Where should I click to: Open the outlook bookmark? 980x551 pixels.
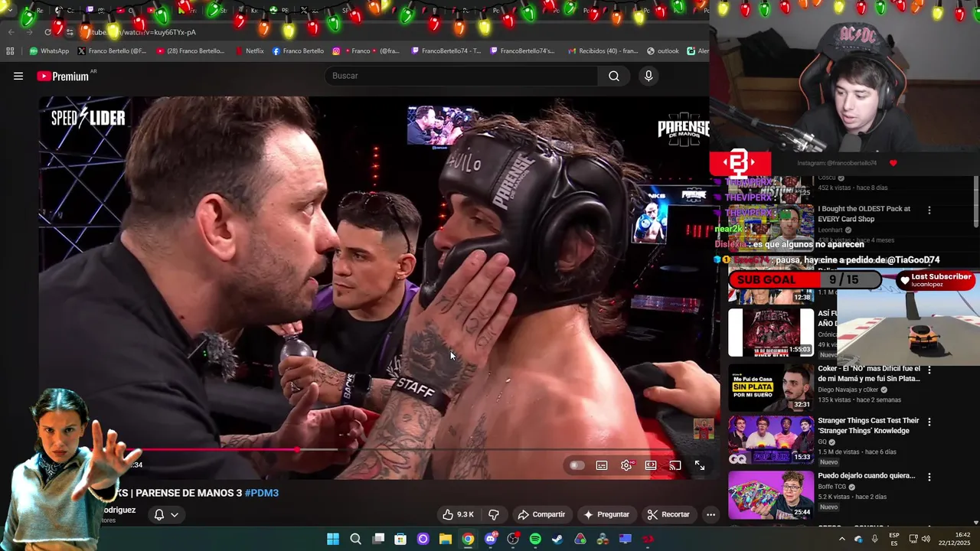point(663,51)
